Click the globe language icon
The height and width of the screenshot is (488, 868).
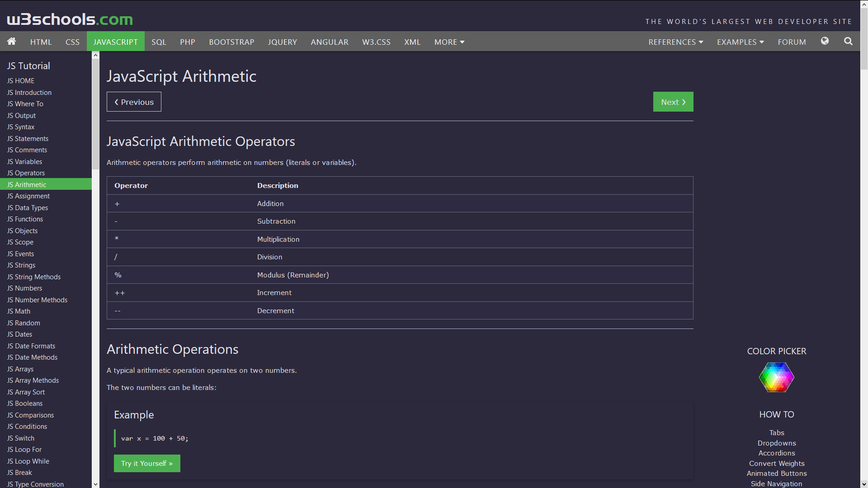pos(825,41)
